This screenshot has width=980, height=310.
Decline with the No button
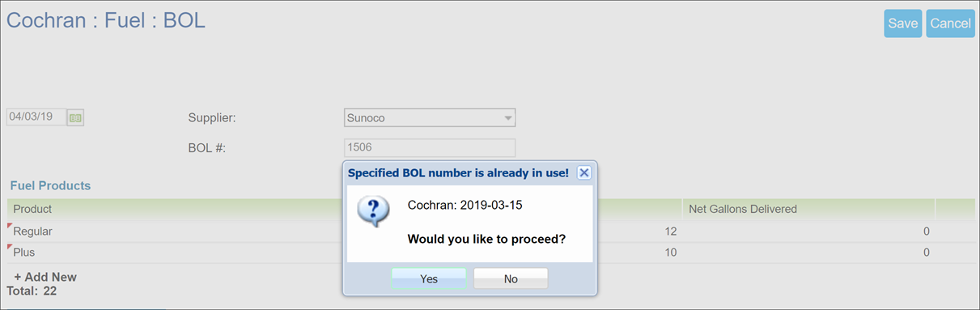point(511,278)
